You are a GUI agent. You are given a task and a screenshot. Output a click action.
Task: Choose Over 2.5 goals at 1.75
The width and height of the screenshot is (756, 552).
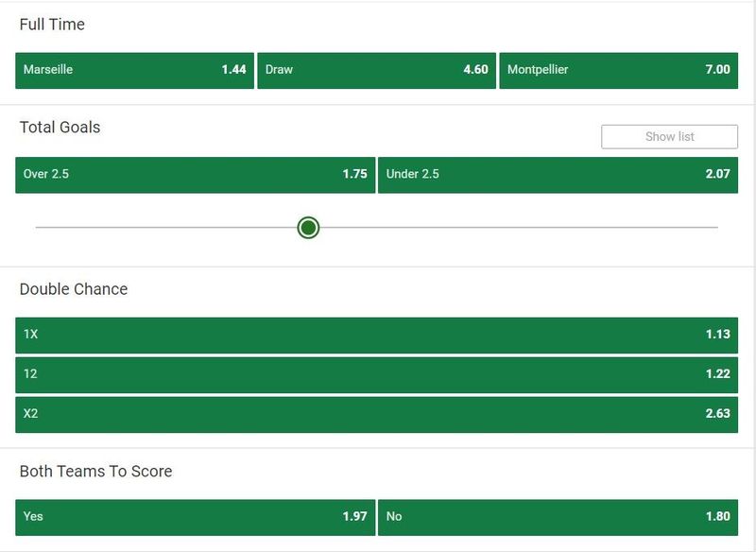196,175
